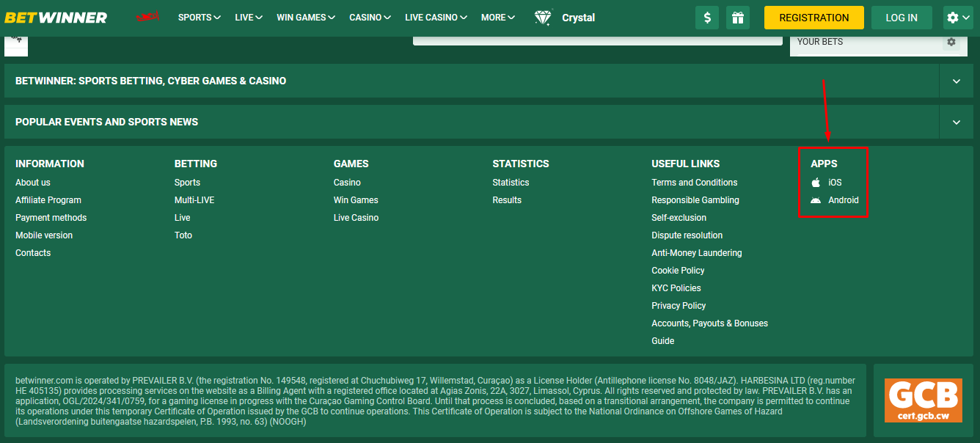This screenshot has width=980, height=443.
Task: Click the Games column heading
Action: pos(351,164)
